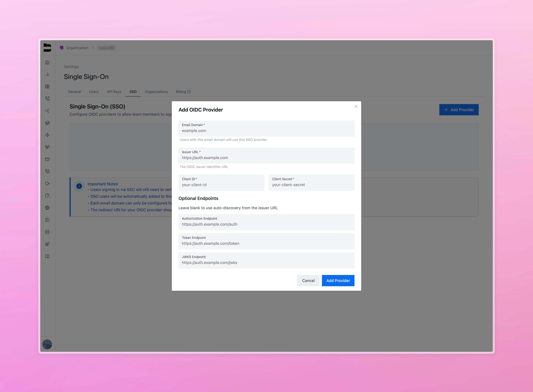Click the radio antenna broadcast icon
The image size is (533, 392).
pyautogui.click(x=47, y=147)
